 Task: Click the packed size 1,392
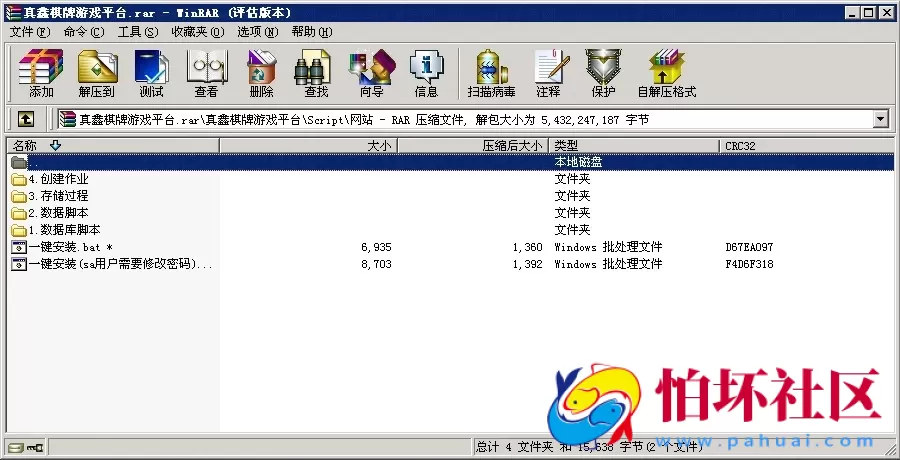point(527,264)
